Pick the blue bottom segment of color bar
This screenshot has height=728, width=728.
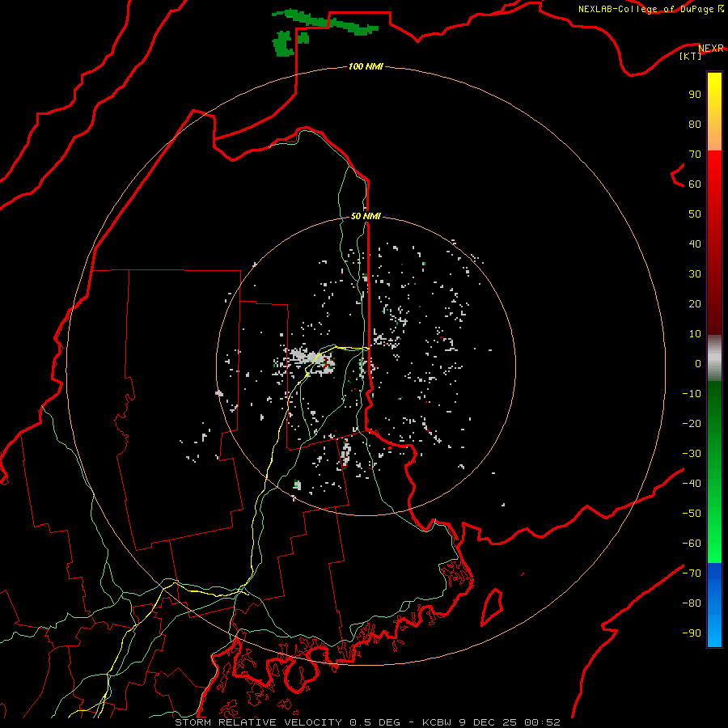click(714, 605)
